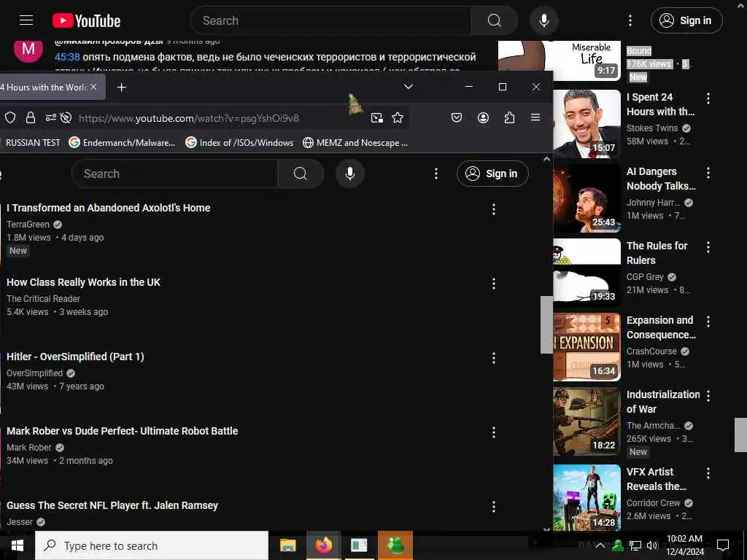Open the YouTube hamburger guide menu
The image size is (747, 560).
[26, 20]
